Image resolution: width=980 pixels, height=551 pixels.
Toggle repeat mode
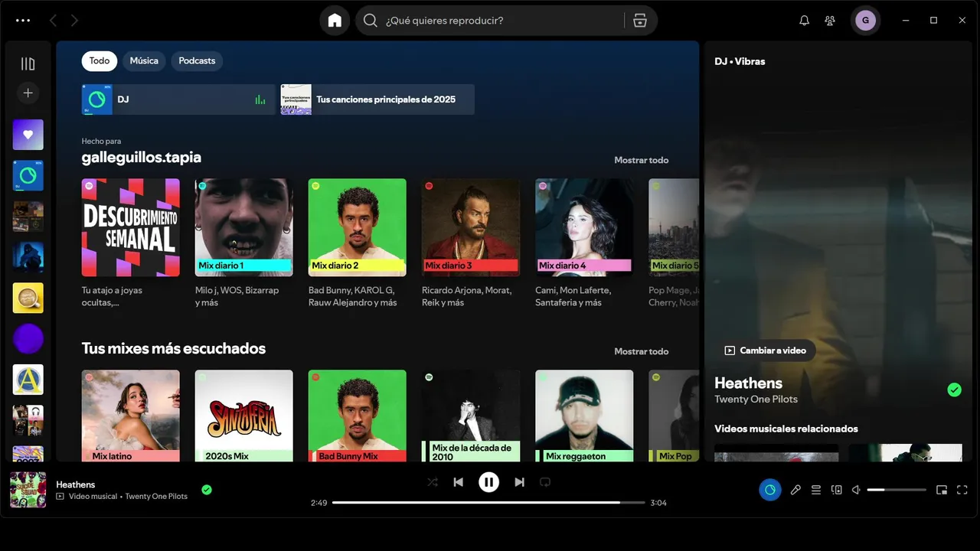(x=545, y=482)
